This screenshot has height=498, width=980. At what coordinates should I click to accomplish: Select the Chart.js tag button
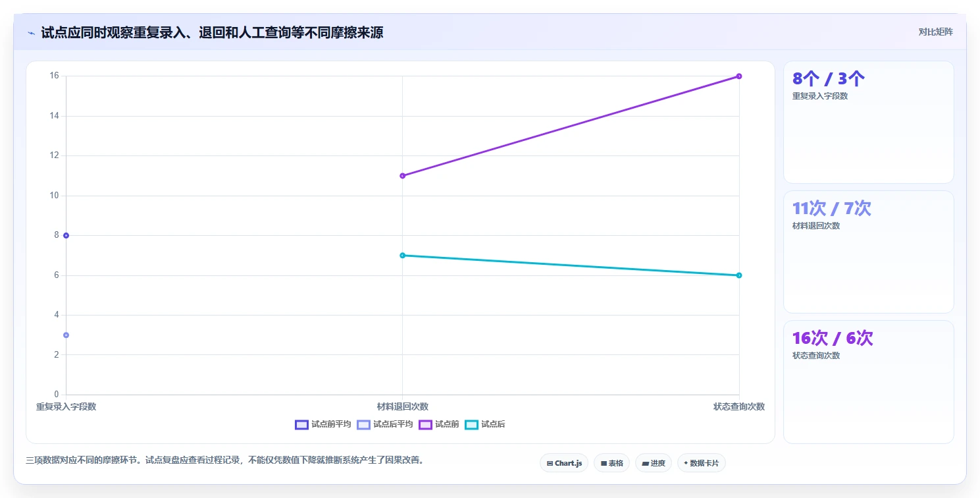click(564, 463)
